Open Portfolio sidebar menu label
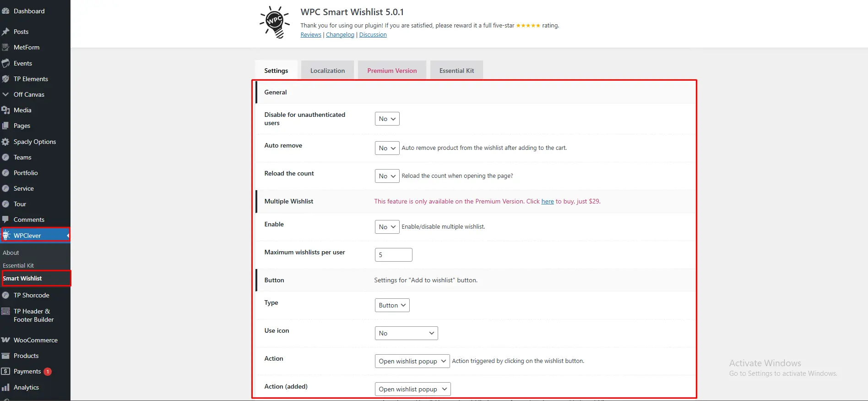Screen dimensions: 868x401 pos(26,173)
